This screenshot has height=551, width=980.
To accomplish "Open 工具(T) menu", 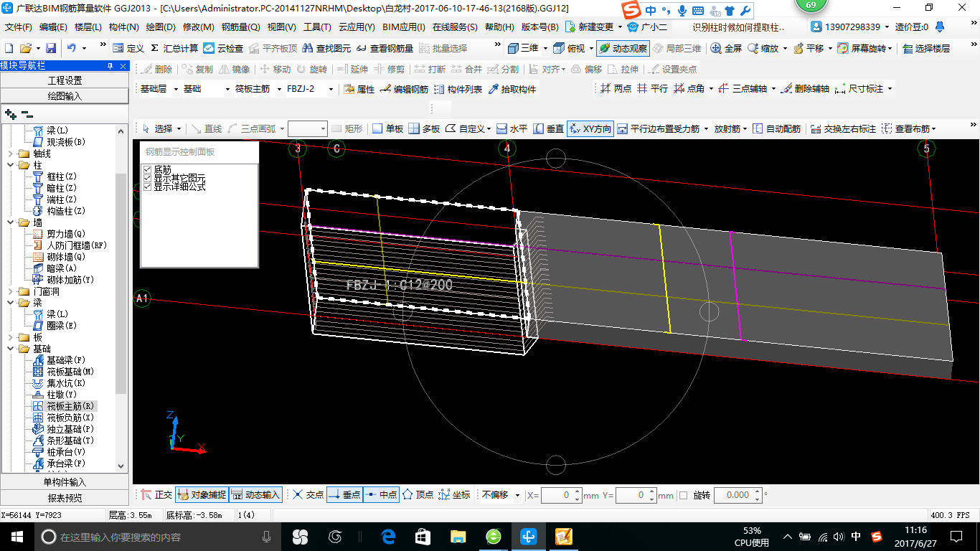I will pos(317,27).
